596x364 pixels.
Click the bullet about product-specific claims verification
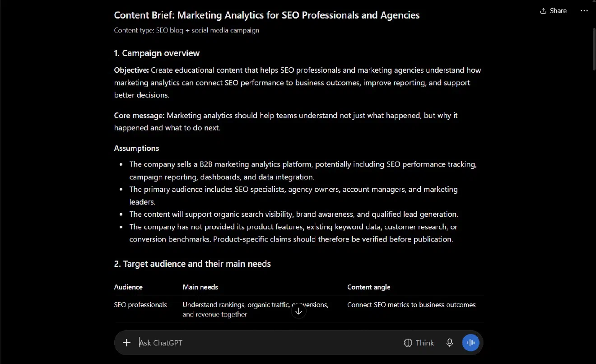pos(293,233)
